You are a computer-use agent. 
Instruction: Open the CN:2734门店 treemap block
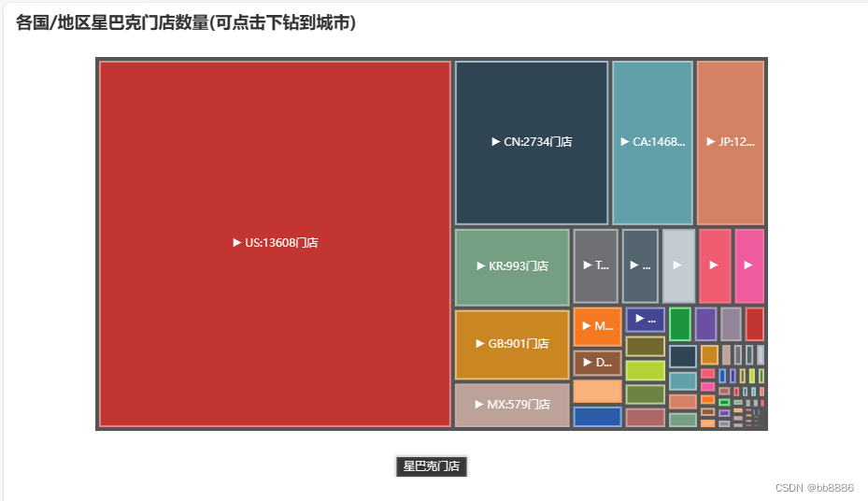coord(532,142)
